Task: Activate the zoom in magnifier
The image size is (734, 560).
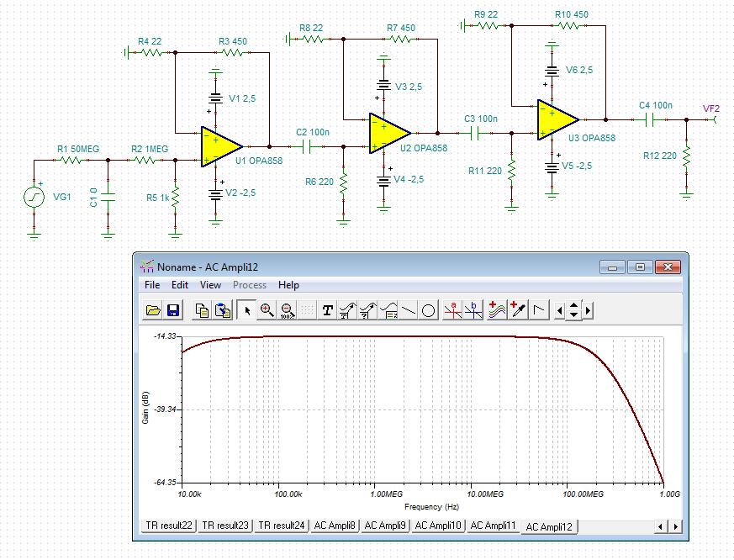Action: [267, 310]
